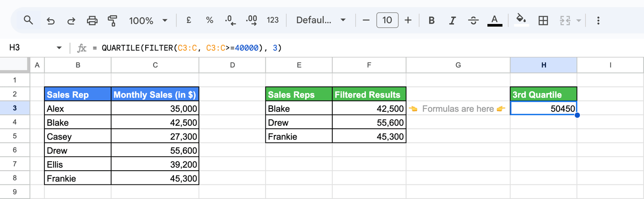Select row 9 header
The height and width of the screenshot is (199, 644).
(x=15, y=192)
